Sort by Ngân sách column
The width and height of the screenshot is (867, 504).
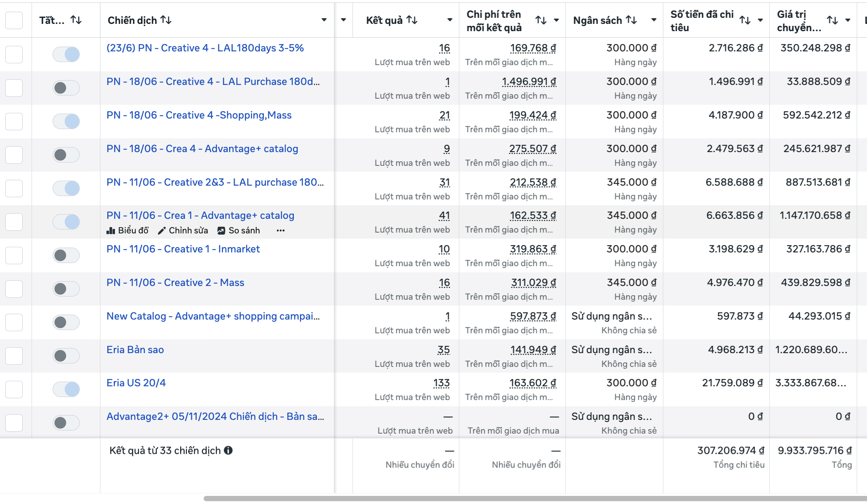point(631,20)
